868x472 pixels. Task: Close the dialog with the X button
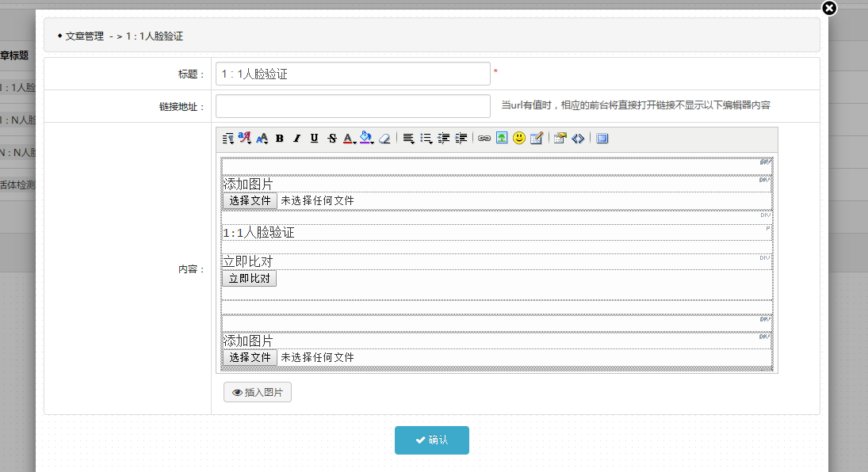click(829, 9)
